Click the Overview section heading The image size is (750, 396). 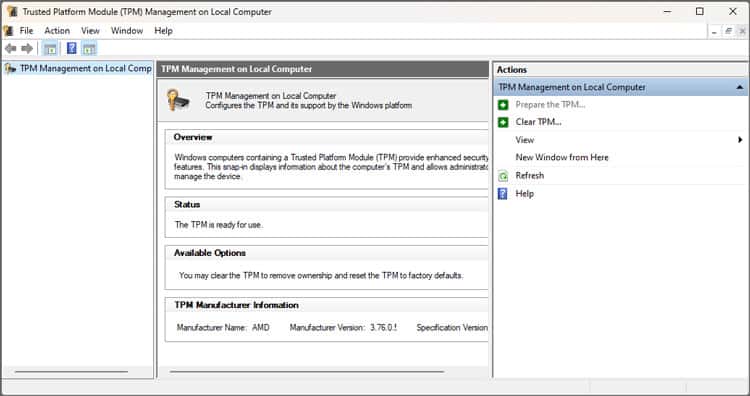(x=193, y=137)
